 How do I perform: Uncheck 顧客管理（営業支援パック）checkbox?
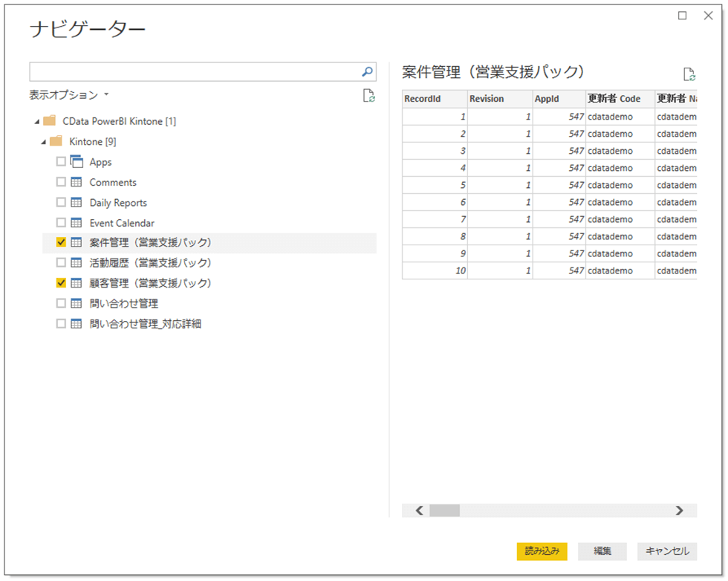[61, 282]
